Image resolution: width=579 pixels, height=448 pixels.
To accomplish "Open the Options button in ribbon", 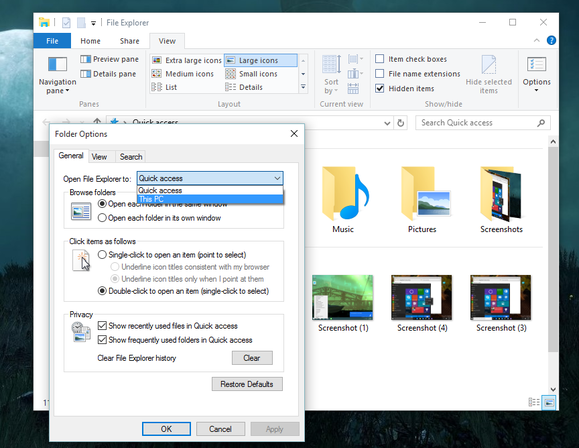I will coord(536,75).
